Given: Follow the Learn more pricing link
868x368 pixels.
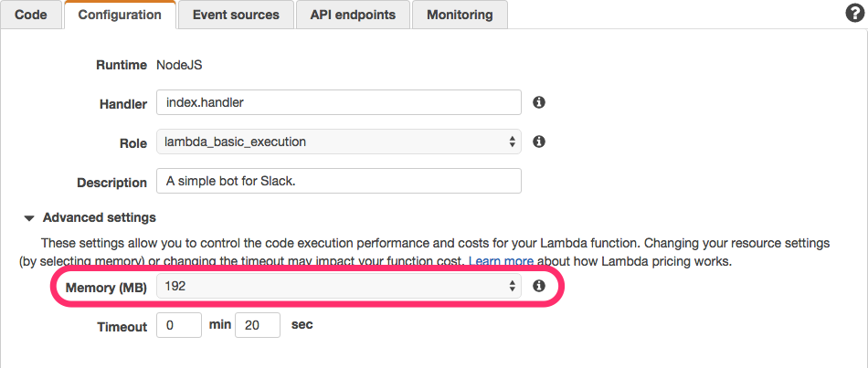Looking at the screenshot, I should pos(501,261).
